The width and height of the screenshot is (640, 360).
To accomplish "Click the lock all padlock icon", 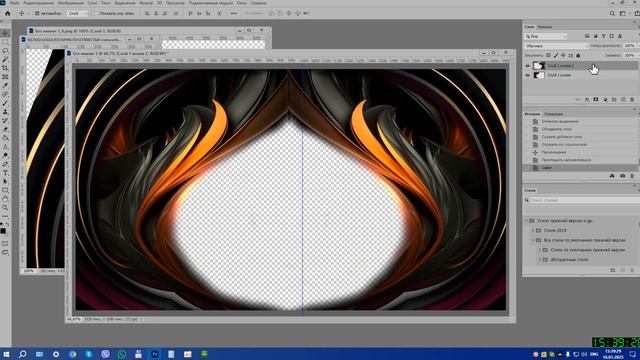I will coord(578,56).
